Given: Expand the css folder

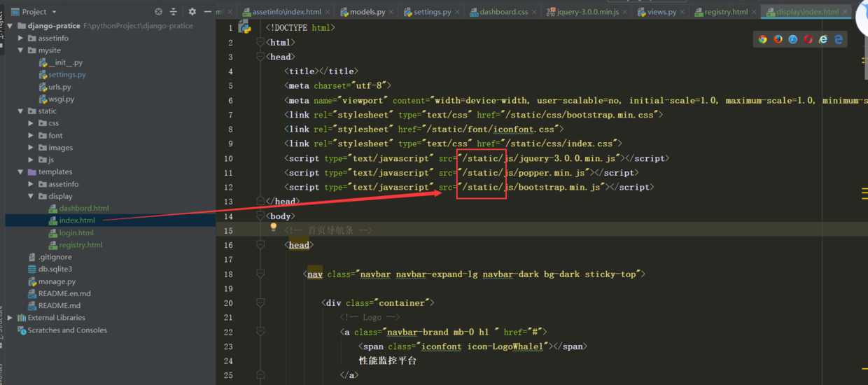Looking at the screenshot, I should (x=31, y=123).
